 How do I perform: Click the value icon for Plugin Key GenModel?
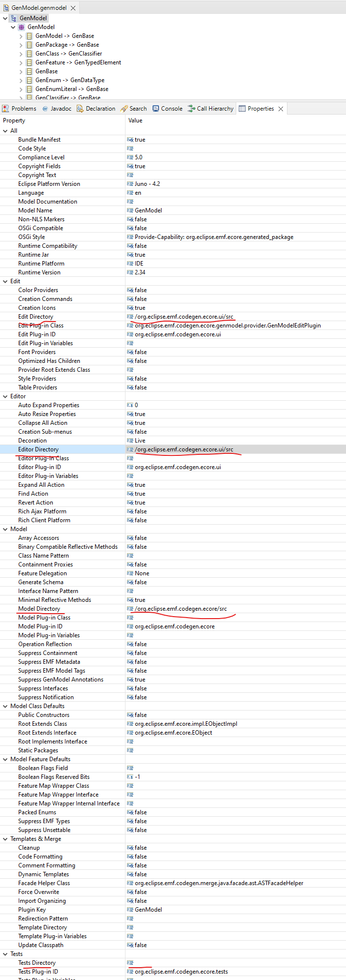point(130,910)
